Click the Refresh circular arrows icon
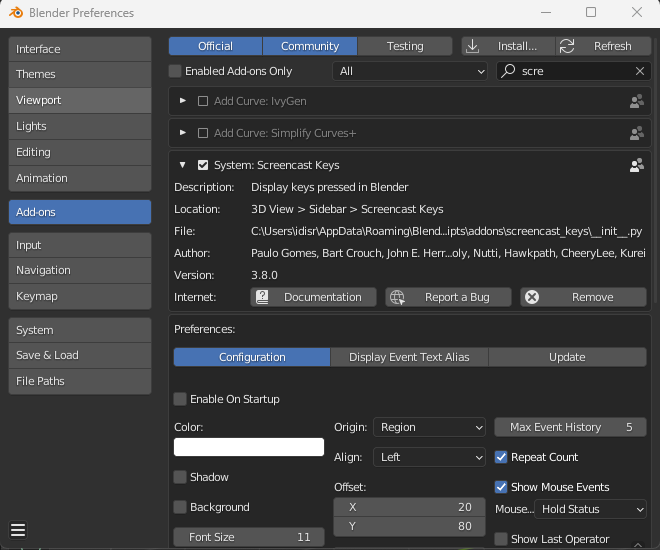Viewport: 660px width, 550px height. pyautogui.click(x=567, y=46)
